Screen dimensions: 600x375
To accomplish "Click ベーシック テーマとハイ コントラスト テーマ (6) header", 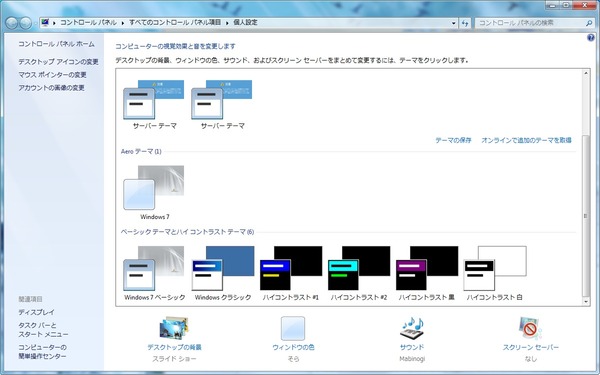I will click(x=188, y=232).
